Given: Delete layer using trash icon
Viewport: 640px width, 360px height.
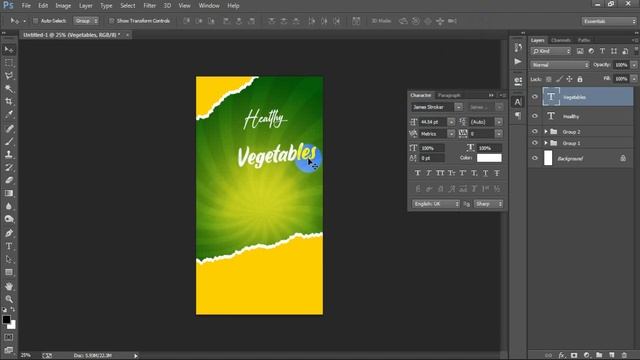Looking at the screenshot, I should tap(624, 355).
